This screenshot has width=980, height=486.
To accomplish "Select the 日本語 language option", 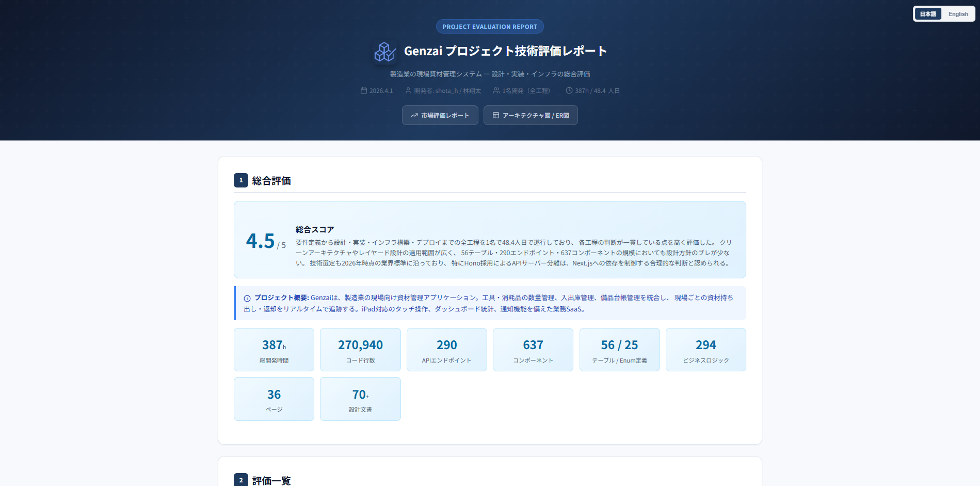I will pyautogui.click(x=928, y=13).
